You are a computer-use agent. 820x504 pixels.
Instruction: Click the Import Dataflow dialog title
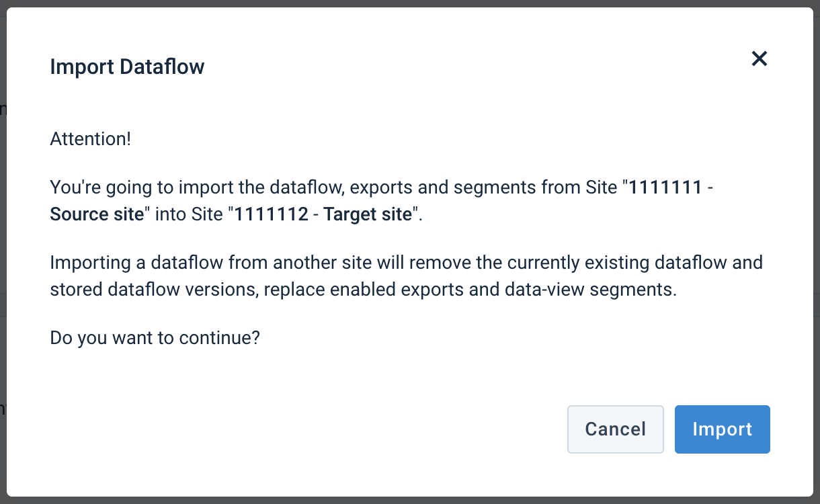pyautogui.click(x=127, y=67)
